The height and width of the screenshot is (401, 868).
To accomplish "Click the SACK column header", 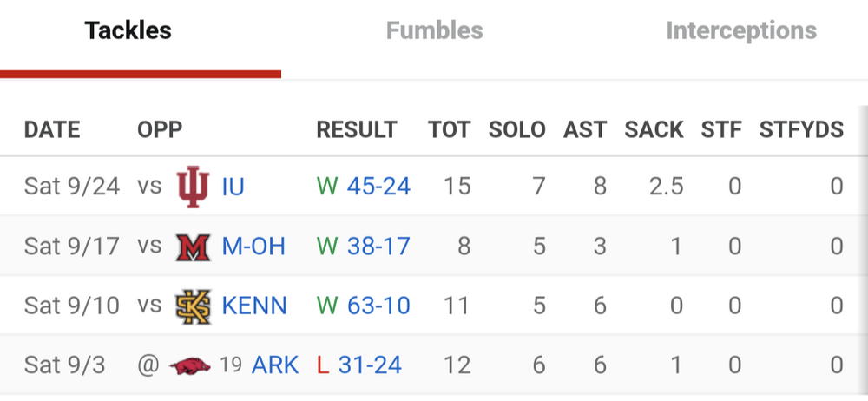I will (x=654, y=130).
